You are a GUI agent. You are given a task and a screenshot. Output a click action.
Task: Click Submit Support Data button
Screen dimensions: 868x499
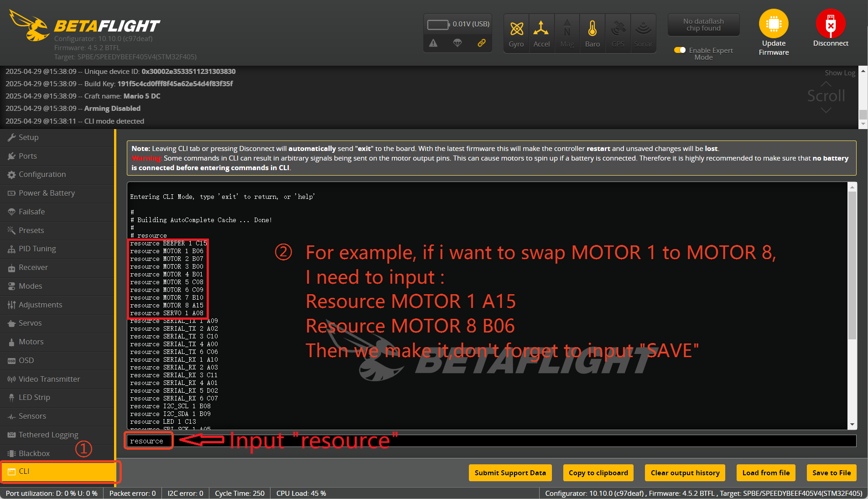[x=510, y=473]
